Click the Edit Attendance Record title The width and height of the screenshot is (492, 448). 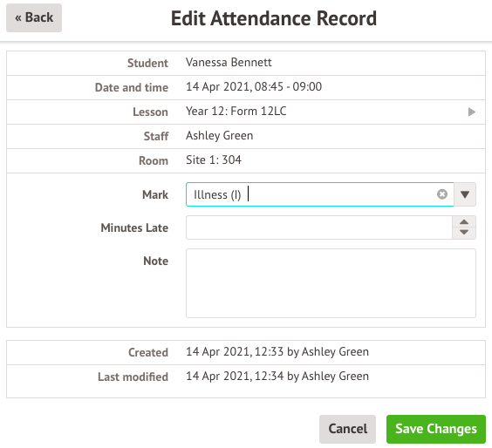pos(274,18)
